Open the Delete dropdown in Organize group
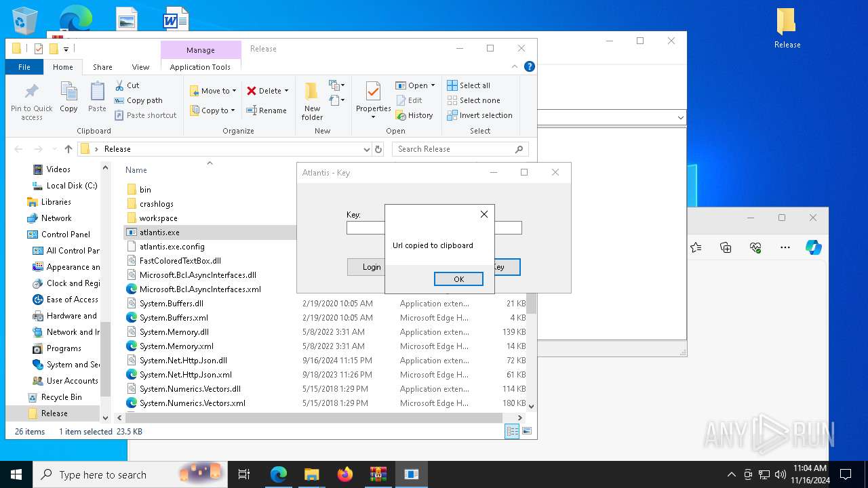Screen dimensions: 868x488 click(x=267, y=91)
